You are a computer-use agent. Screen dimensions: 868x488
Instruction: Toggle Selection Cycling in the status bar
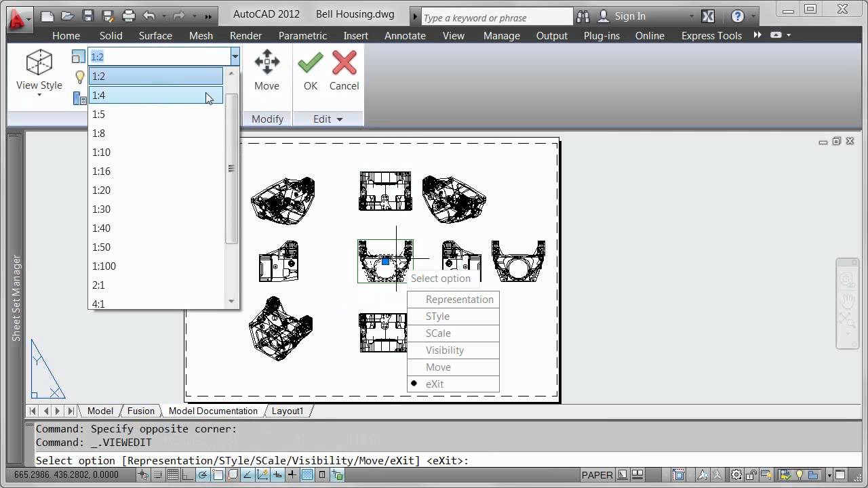[x=337, y=475]
